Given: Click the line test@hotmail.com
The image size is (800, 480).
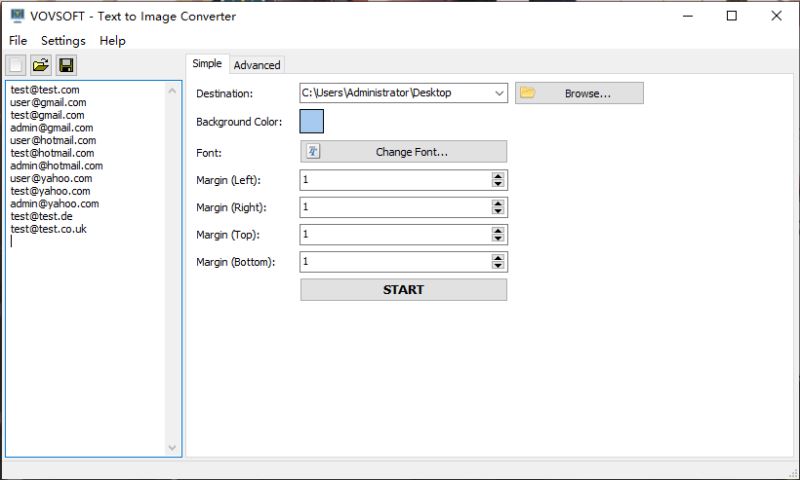Looking at the screenshot, I should tap(52, 153).
